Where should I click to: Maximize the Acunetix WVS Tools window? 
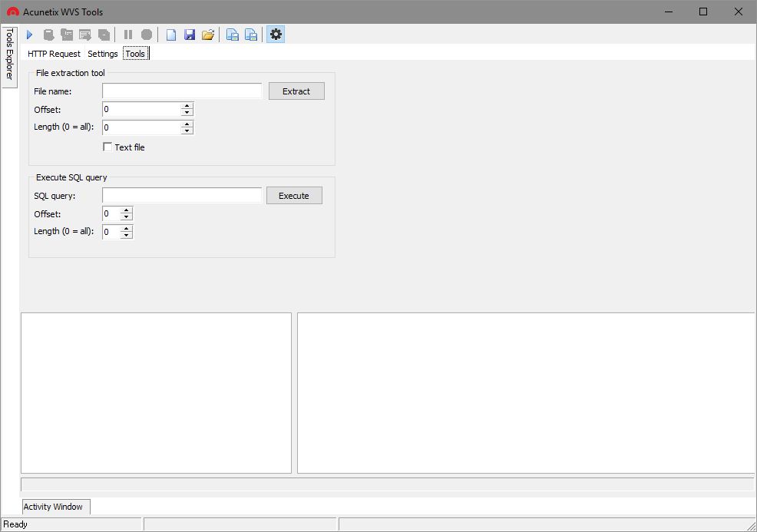pos(703,12)
